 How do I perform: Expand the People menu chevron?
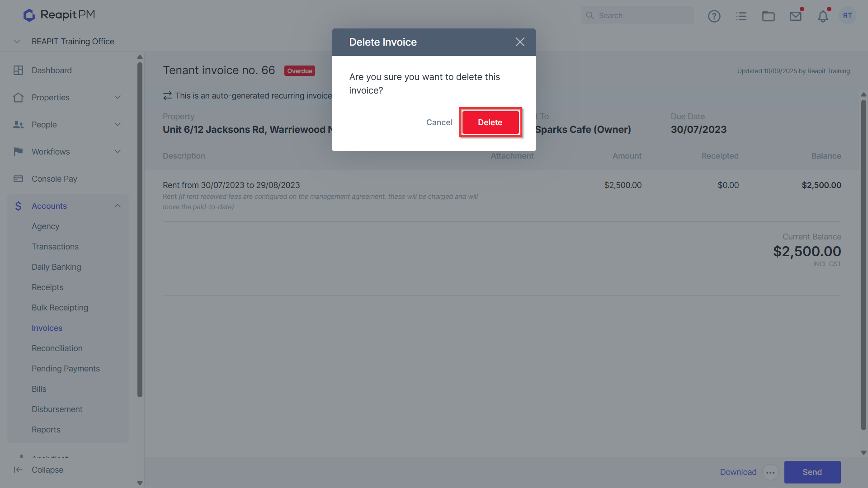[x=118, y=124]
